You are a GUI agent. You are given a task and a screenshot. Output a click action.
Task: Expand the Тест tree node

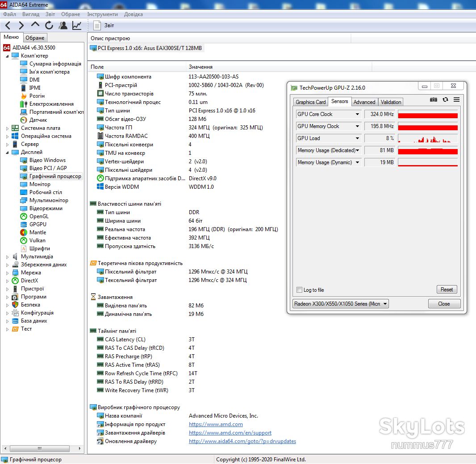7,329
